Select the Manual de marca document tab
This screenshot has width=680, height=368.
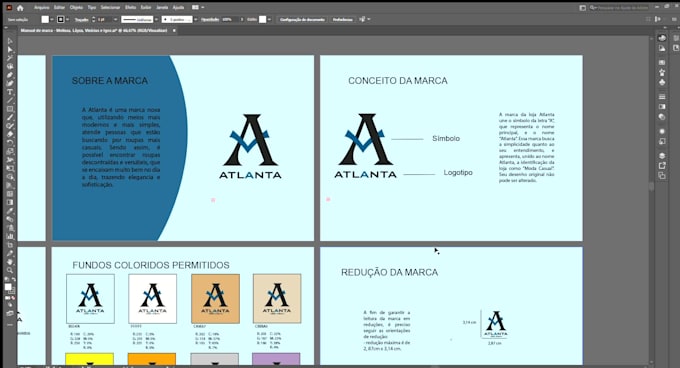coord(94,30)
